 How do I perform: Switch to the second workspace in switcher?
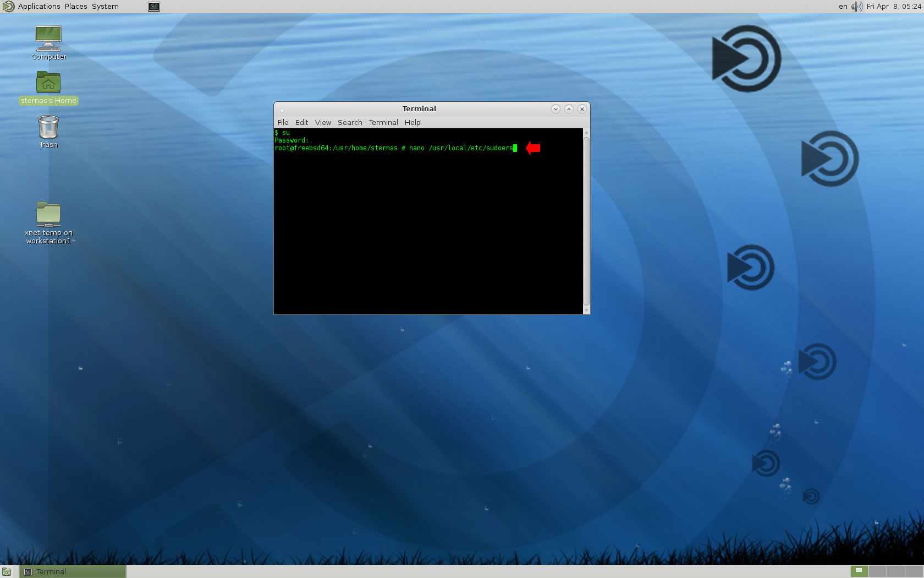point(877,571)
